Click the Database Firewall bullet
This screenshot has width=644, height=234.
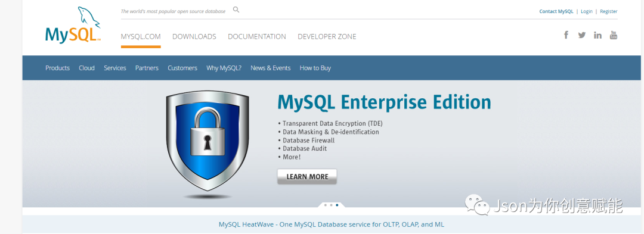click(x=306, y=141)
